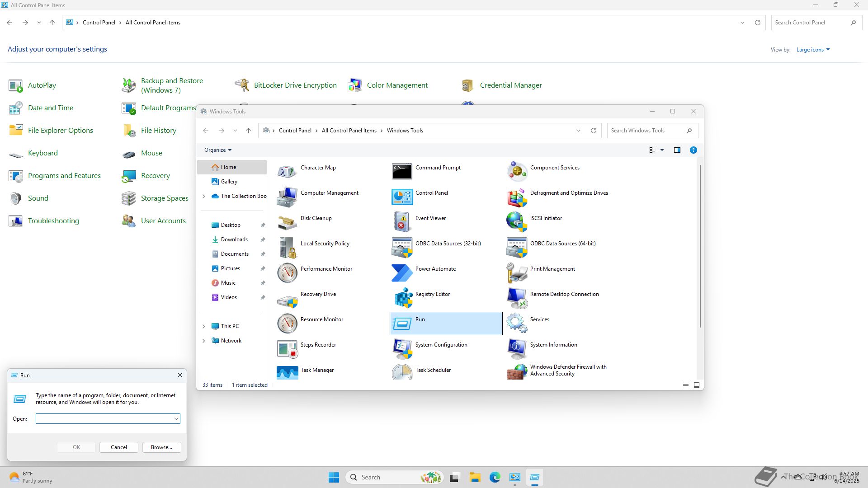The height and width of the screenshot is (488, 868).
Task: Select Downloads in the navigation pane
Action: (x=234, y=239)
